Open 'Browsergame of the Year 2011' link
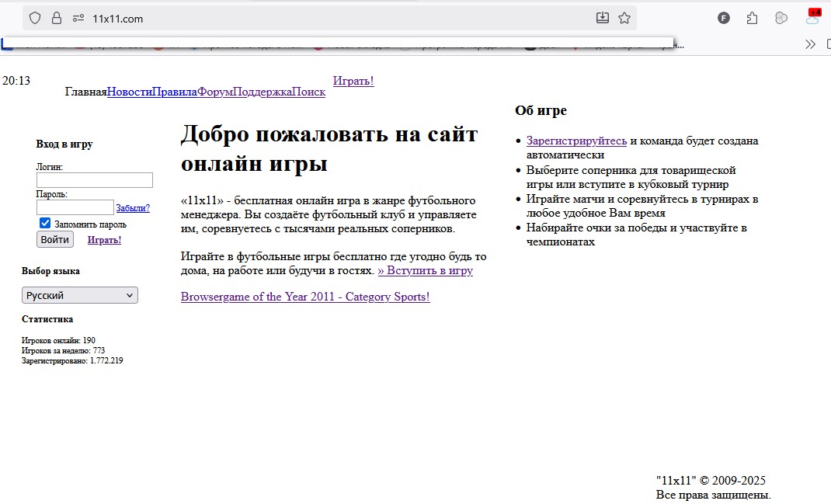The width and height of the screenshot is (831, 504). (305, 297)
